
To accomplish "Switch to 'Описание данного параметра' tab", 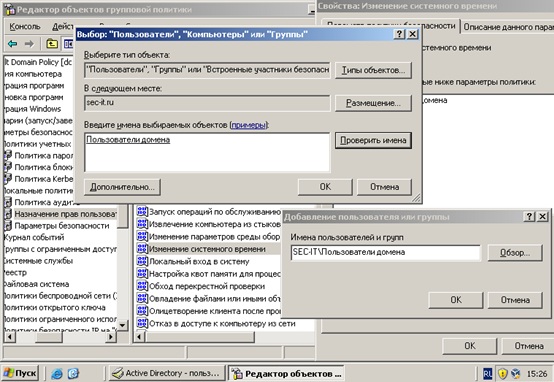I will pyautogui.click(x=508, y=27).
